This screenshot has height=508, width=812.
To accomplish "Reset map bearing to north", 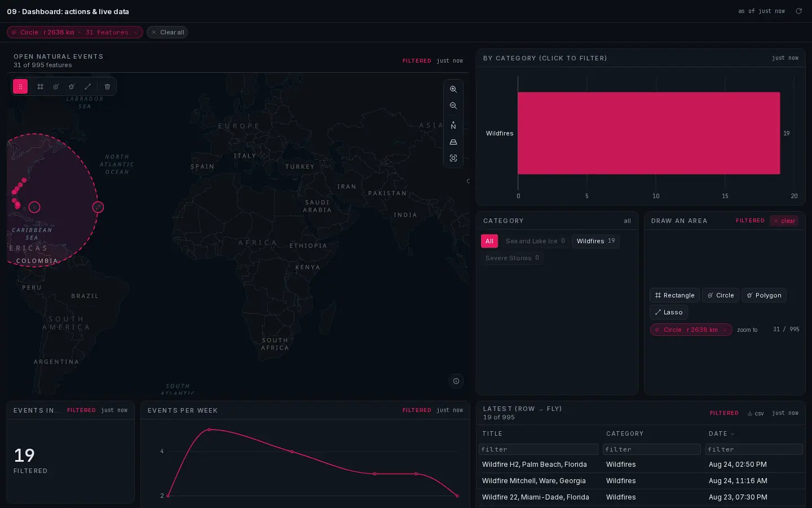I will (453, 125).
